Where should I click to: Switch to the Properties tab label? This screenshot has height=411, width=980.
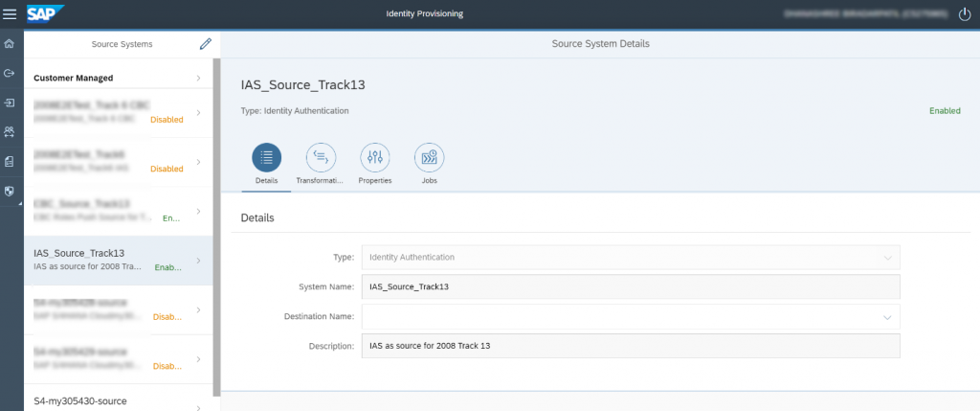pos(375,180)
